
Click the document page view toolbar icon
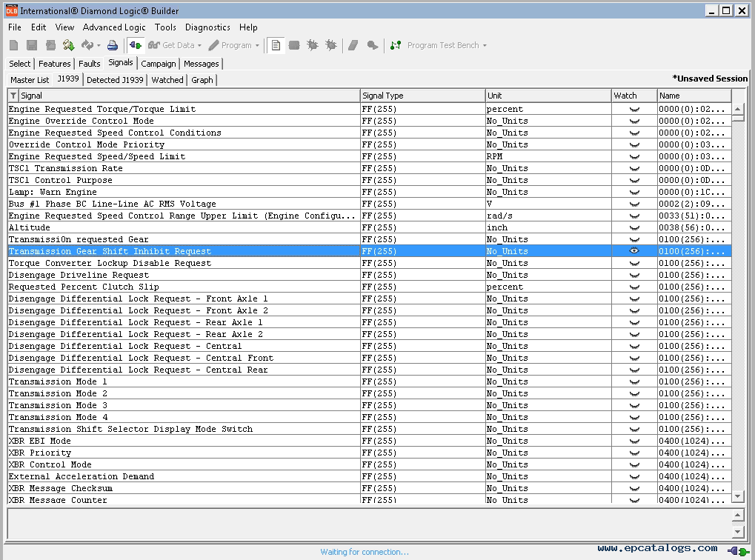pos(276,45)
